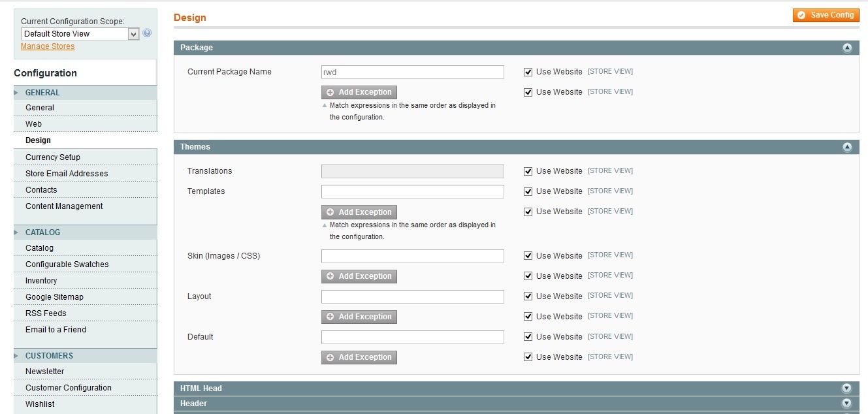This screenshot has width=868, height=414.
Task: Open Customer Configuration tab
Action: (x=85, y=388)
